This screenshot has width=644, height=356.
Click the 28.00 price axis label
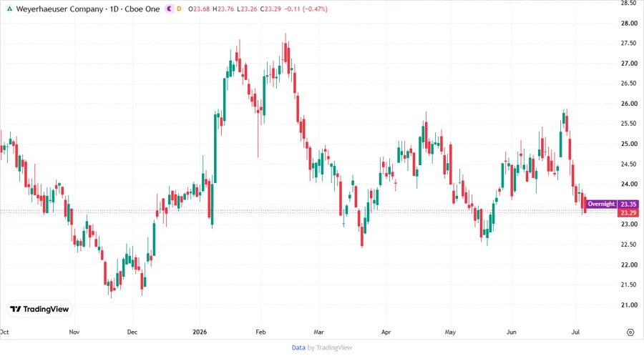tap(629, 24)
